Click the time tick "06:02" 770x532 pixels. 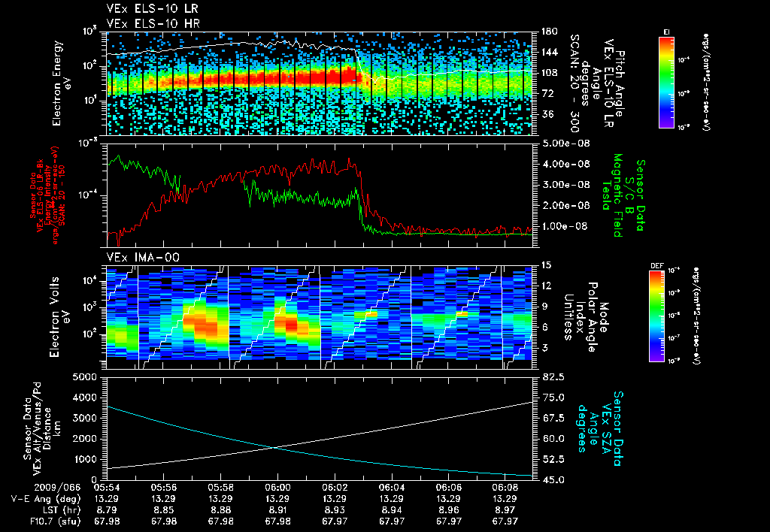coord(335,488)
